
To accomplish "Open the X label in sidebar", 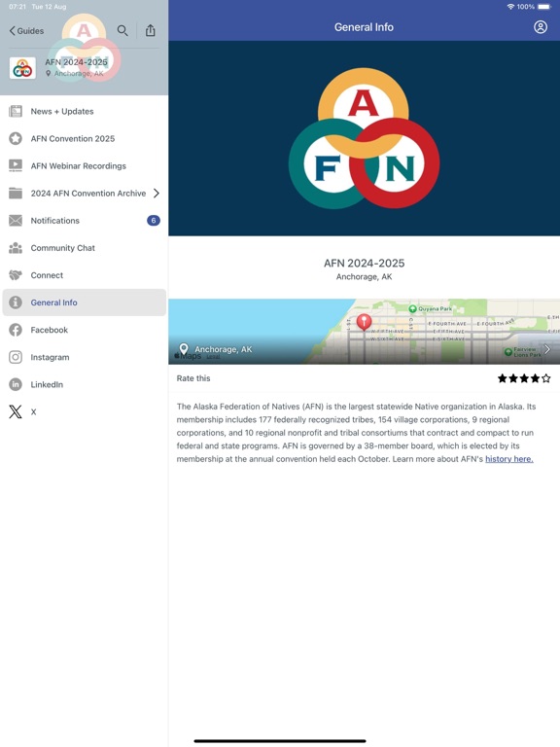I will [x=33, y=412].
